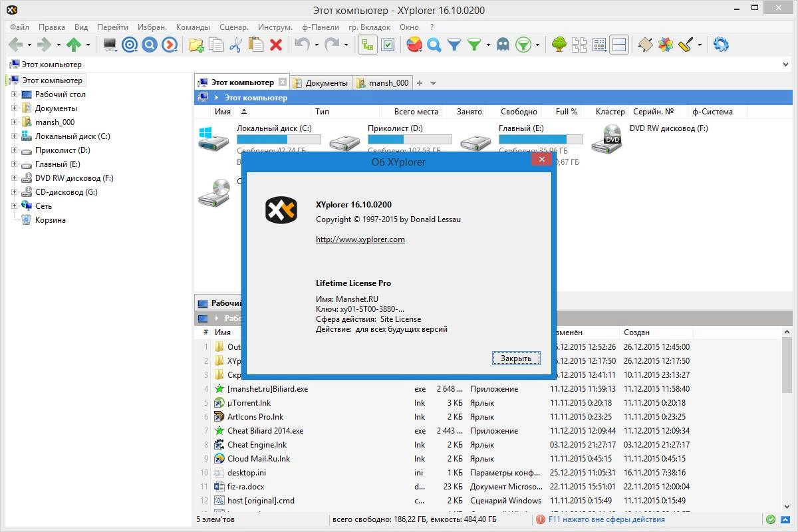Click the Copy toolbar icon

click(x=216, y=45)
